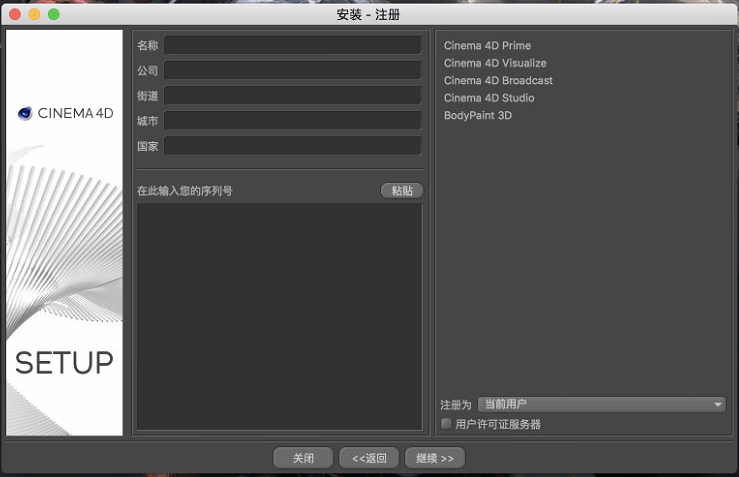Minimize the window with the yellow button
Image resolution: width=739 pixels, height=477 pixels.
tap(34, 15)
